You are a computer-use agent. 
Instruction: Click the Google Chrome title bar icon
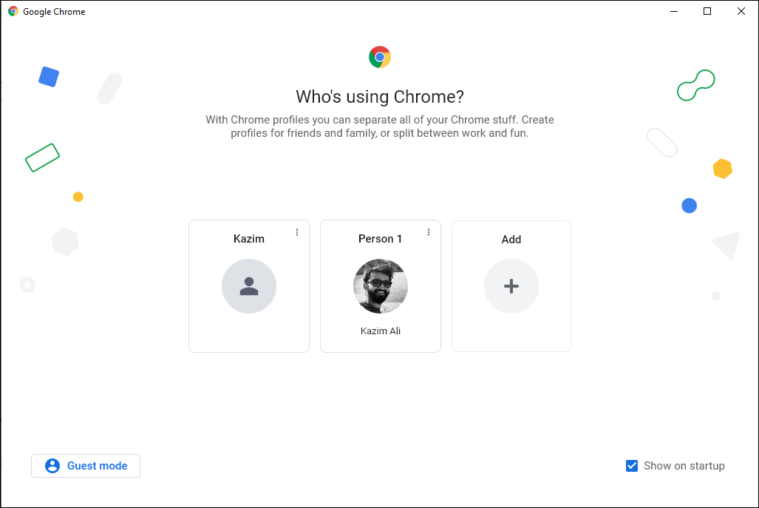[13, 11]
